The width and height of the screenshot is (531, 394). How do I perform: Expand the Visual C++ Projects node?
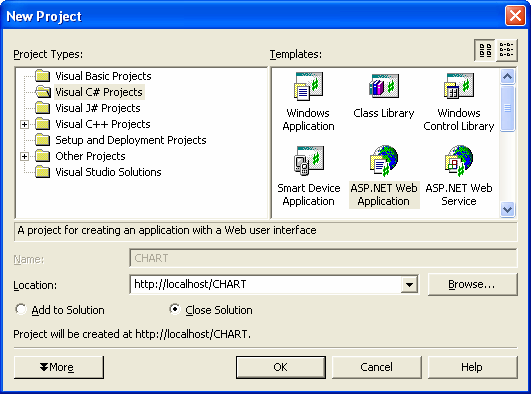pyautogui.click(x=24, y=124)
